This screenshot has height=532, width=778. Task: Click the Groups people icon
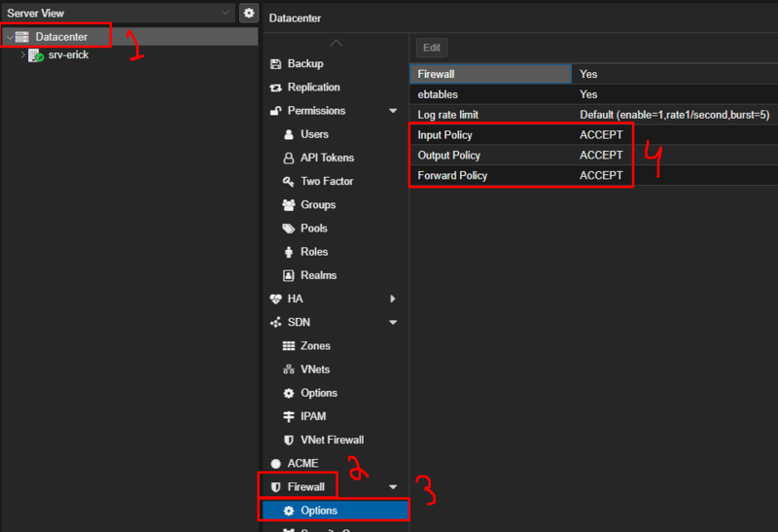click(x=288, y=205)
